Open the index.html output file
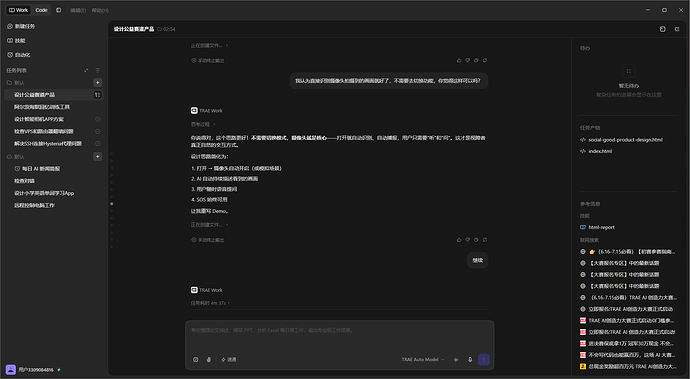 (596, 151)
